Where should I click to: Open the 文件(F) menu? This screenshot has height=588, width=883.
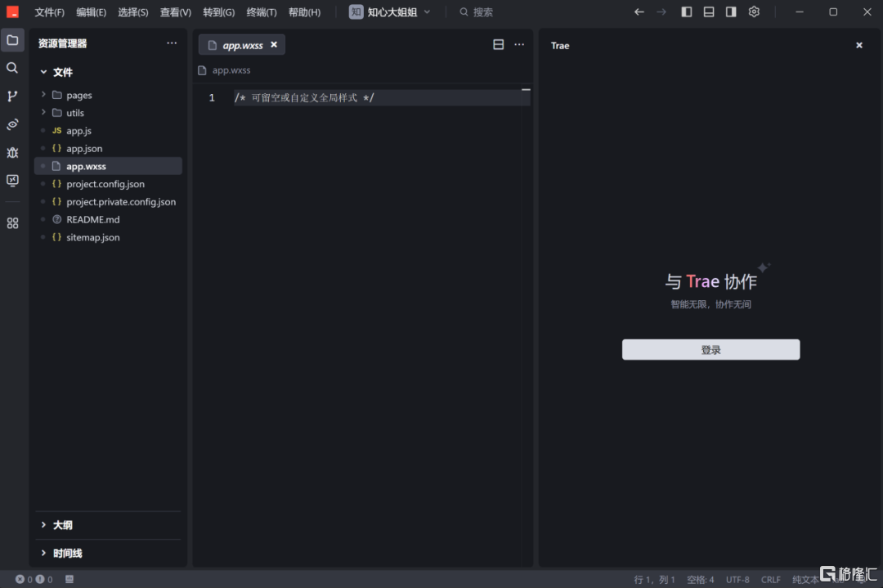[50, 12]
